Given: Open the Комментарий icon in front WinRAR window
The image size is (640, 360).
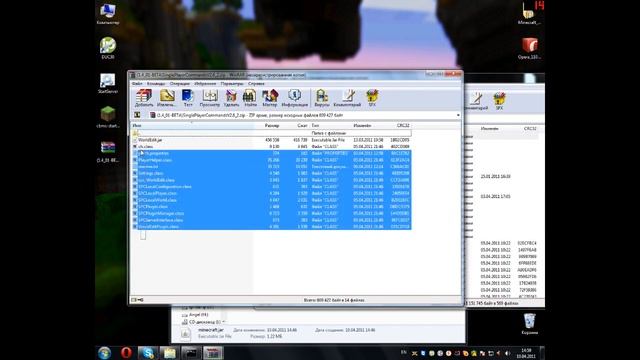Looking at the screenshot, I should point(347,98).
